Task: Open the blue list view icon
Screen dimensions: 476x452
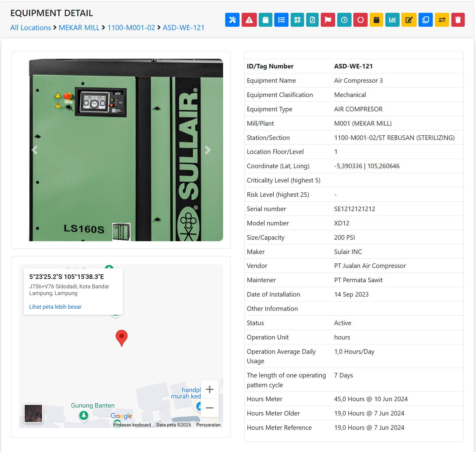Action: [x=281, y=20]
